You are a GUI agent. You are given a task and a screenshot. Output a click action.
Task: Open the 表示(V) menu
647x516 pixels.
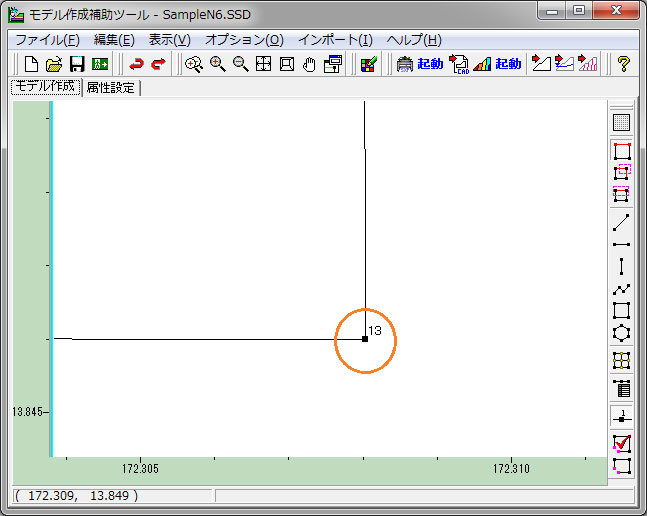point(170,40)
